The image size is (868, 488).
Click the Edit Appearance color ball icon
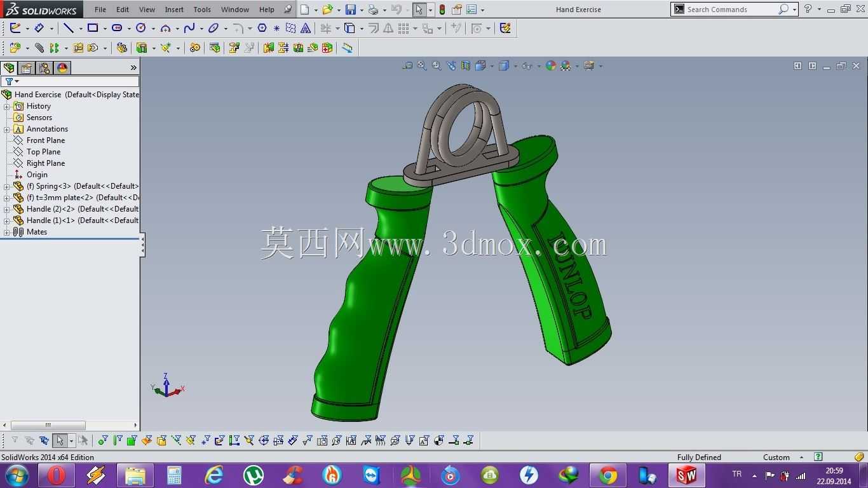pyautogui.click(x=551, y=65)
